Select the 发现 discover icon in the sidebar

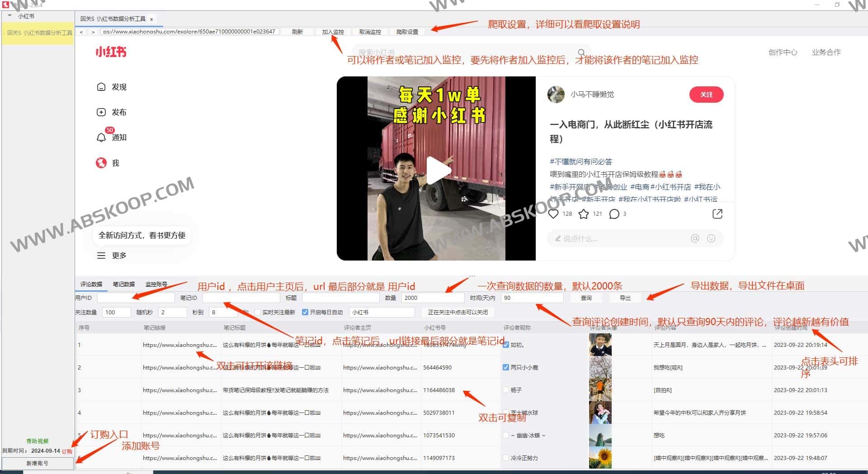click(101, 86)
